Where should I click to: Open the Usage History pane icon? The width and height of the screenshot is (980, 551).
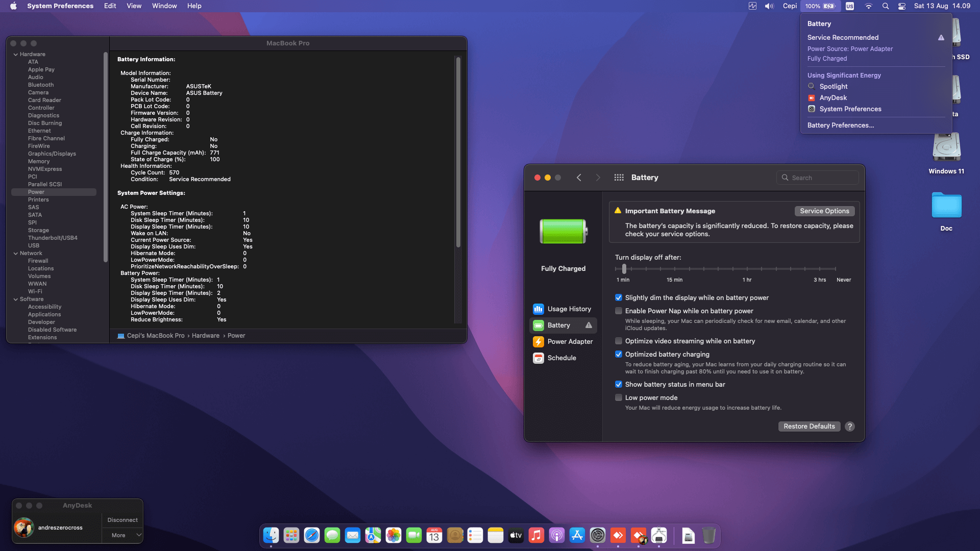pyautogui.click(x=538, y=309)
